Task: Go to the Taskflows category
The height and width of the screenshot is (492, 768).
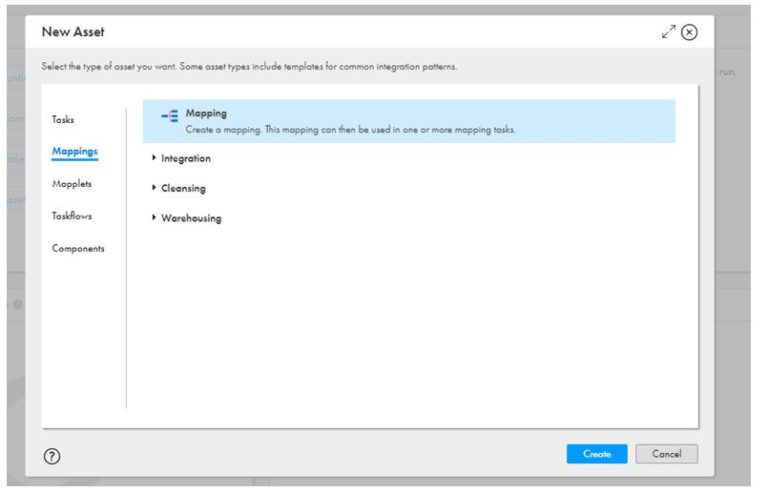Action: tap(72, 216)
